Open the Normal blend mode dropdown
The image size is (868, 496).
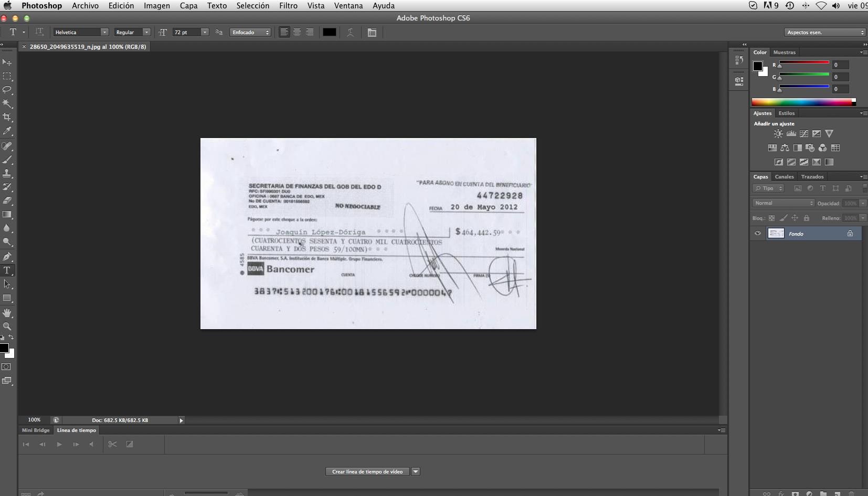(783, 203)
